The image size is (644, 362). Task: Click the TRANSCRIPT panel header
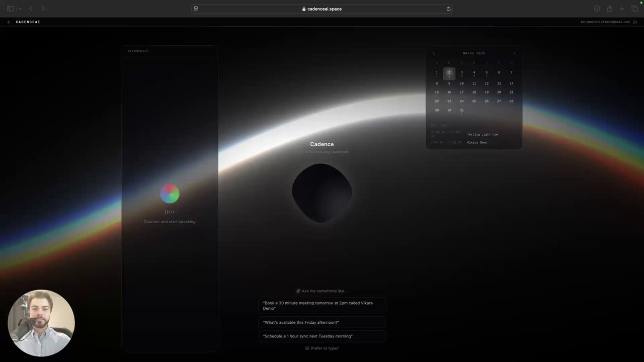click(138, 51)
